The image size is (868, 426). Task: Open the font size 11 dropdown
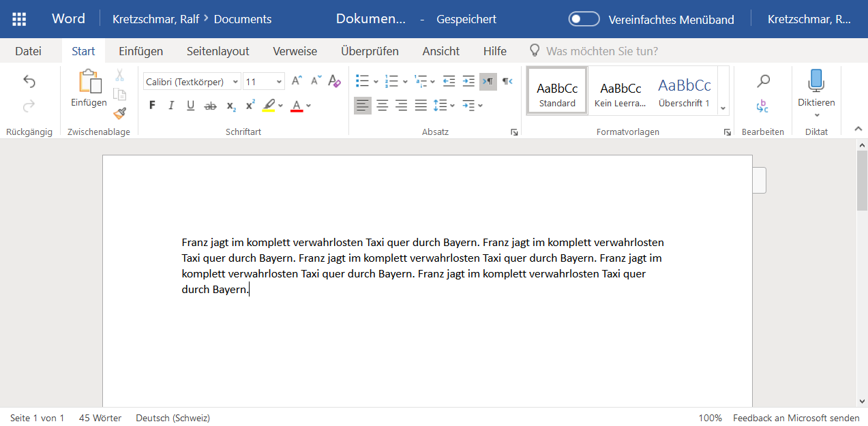coord(263,82)
